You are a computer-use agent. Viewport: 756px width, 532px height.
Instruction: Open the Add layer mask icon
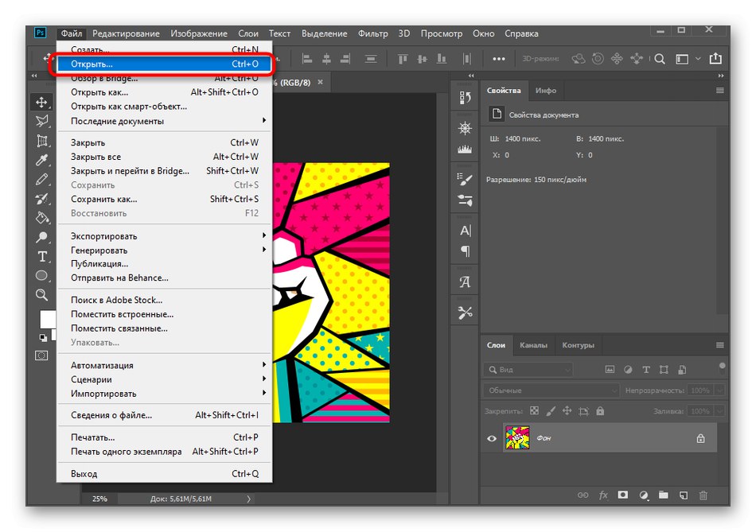(x=622, y=495)
